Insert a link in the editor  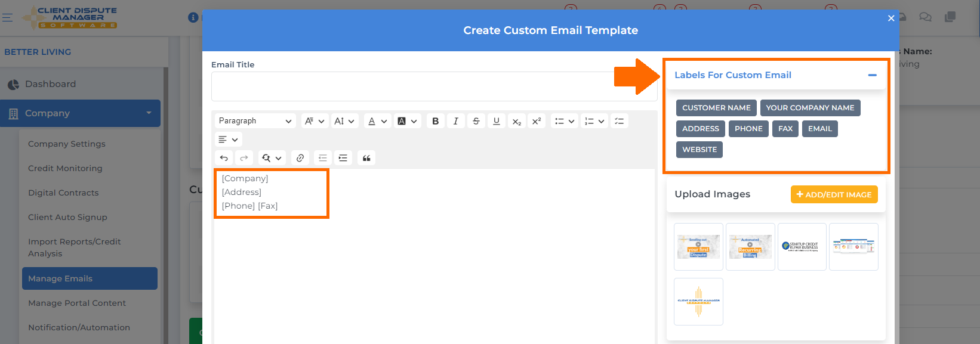tap(300, 158)
